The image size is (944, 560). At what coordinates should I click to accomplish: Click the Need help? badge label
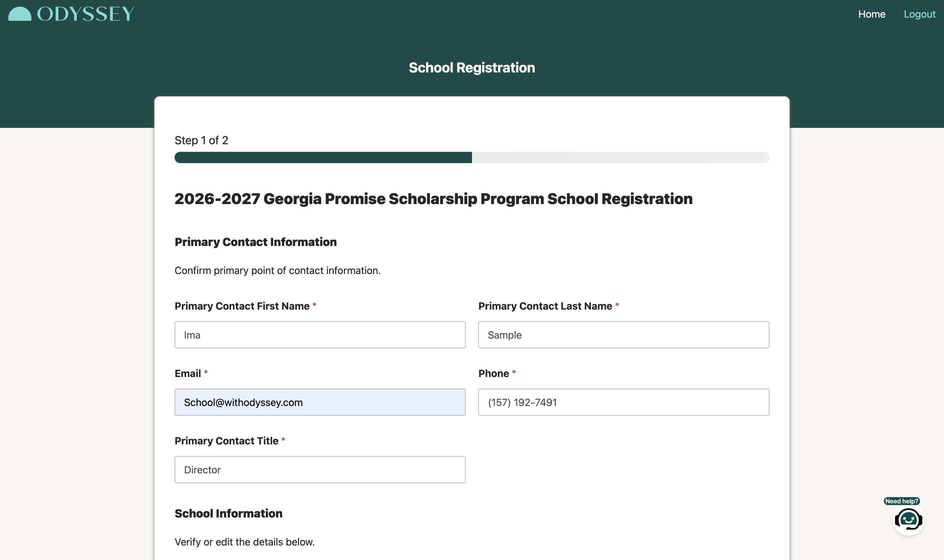[901, 501]
